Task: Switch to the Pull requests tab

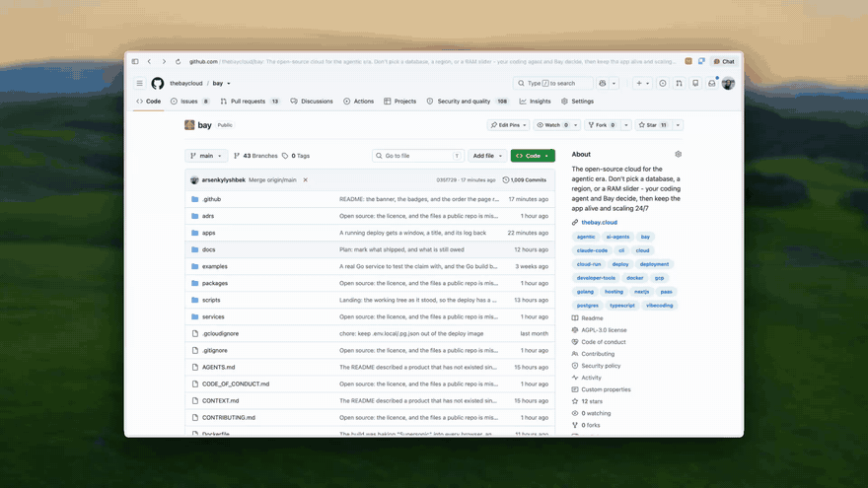Action: [250, 102]
